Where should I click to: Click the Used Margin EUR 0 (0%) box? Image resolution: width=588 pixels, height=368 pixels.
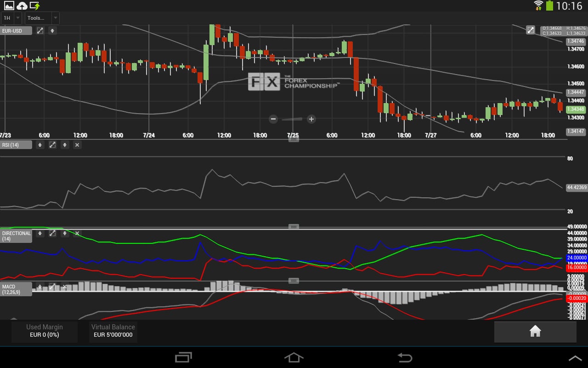pyautogui.click(x=45, y=331)
